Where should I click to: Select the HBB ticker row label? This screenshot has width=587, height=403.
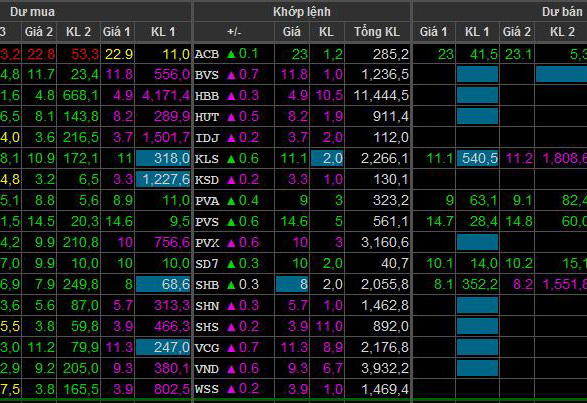click(x=207, y=96)
